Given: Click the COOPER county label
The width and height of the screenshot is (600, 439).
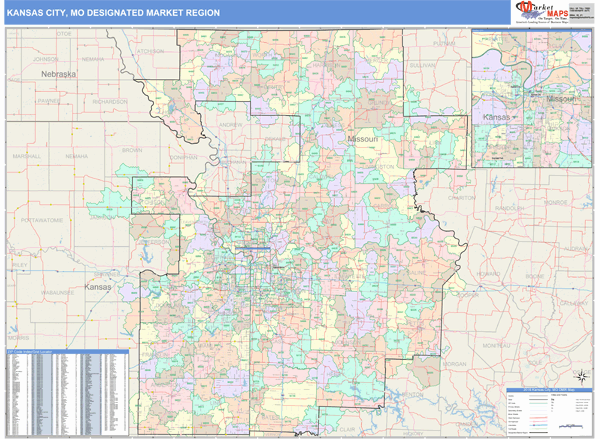Looking at the screenshot, I should click(x=468, y=295).
